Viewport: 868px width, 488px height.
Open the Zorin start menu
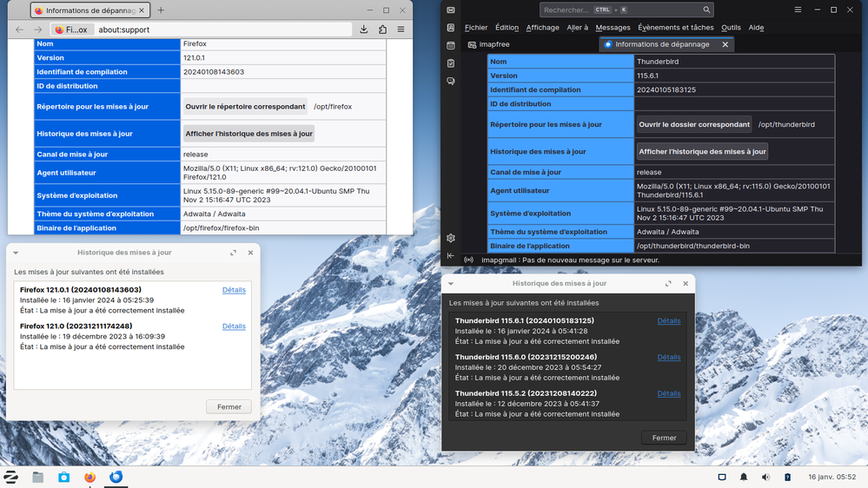point(11,477)
